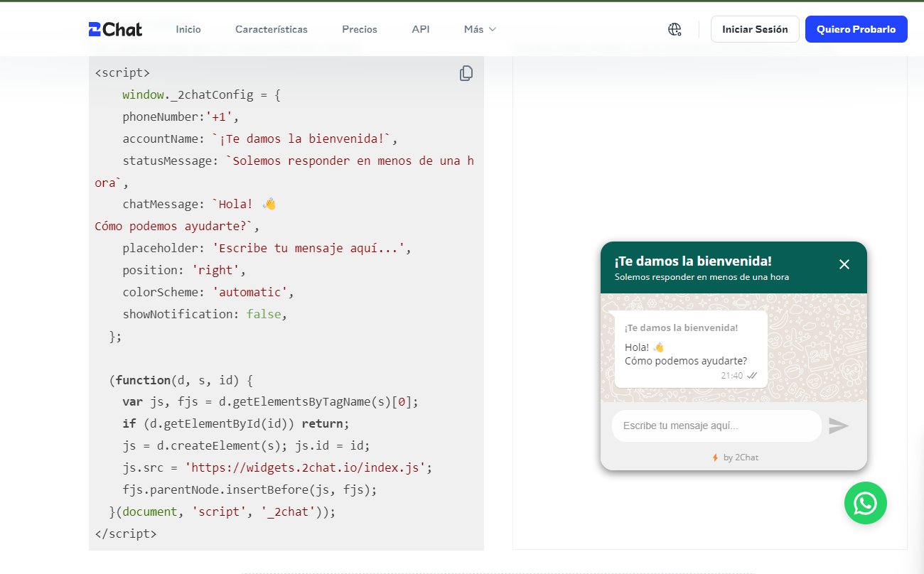Click the colorScheme 'automatic' code line
This screenshot has width=924, height=574.
(x=208, y=292)
